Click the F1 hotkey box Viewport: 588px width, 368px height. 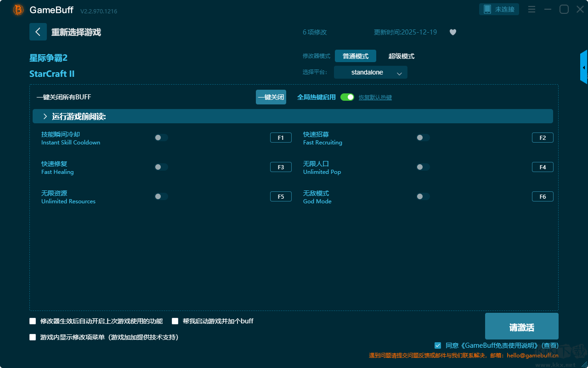(281, 138)
